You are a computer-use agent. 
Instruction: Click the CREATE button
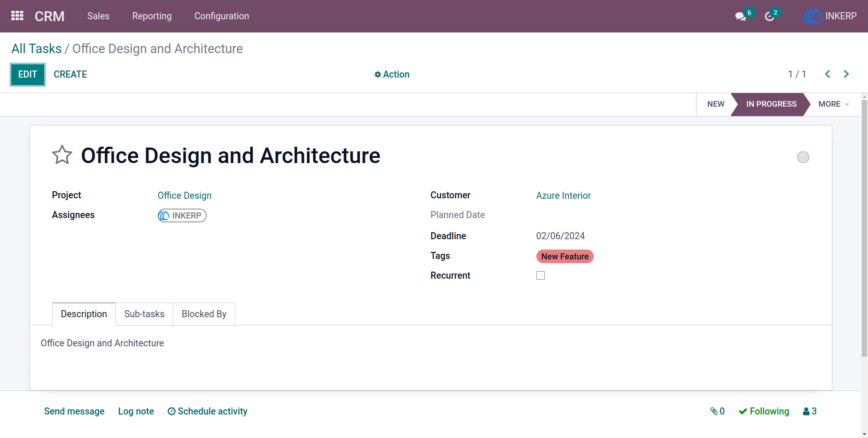(70, 74)
